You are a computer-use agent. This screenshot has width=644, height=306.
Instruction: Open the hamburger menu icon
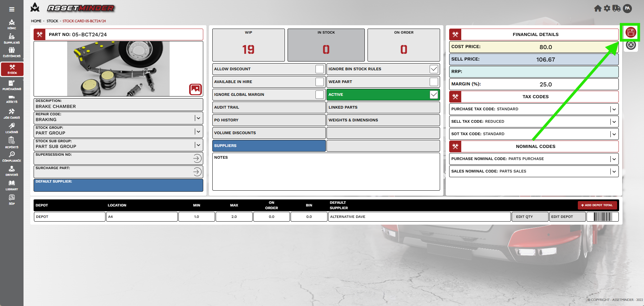coord(12,9)
